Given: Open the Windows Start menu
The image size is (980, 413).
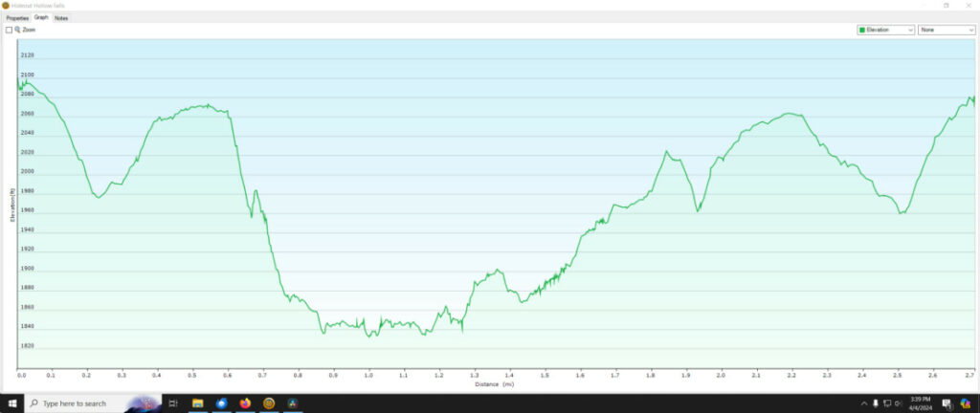Looking at the screenshot, I should pyautogui.click(x=11, y=403).
